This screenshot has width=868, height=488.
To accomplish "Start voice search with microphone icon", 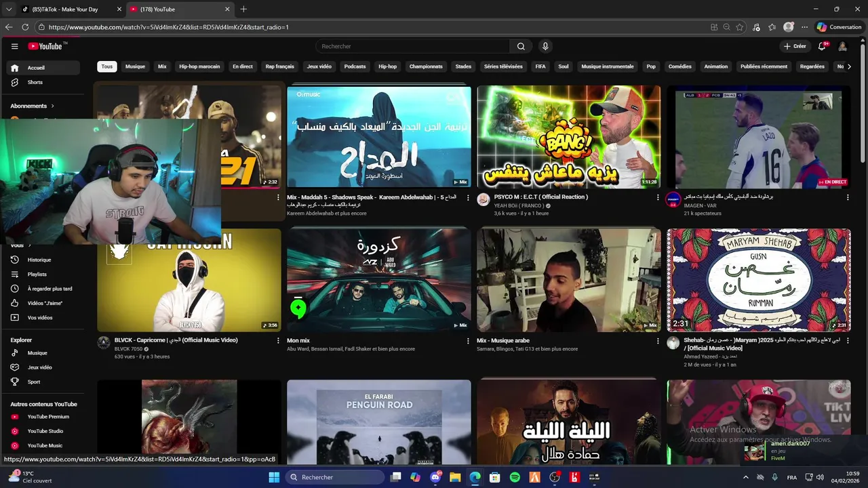I will tap(545, 46).
